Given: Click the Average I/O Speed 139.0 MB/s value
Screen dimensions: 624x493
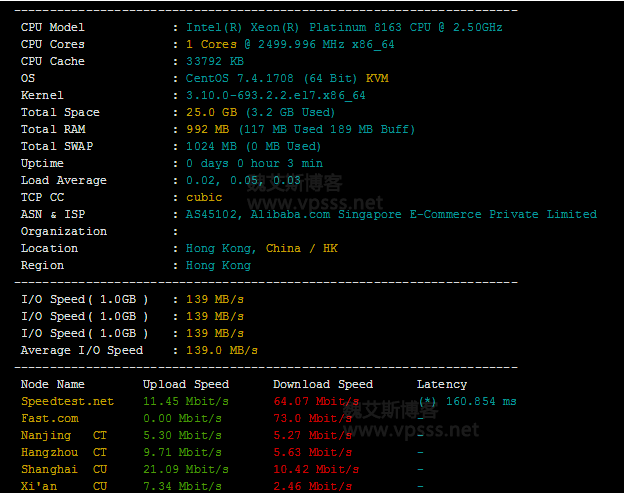Looking at the screenshot, I should click(222, 350).
